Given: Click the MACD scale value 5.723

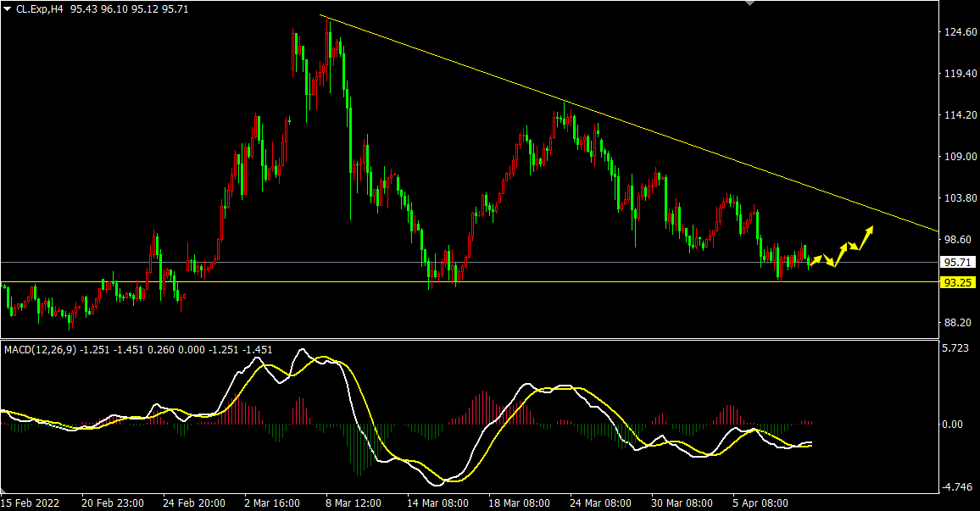Looking at the screenshot, I should pyautogui.click(x=958, y=349).
